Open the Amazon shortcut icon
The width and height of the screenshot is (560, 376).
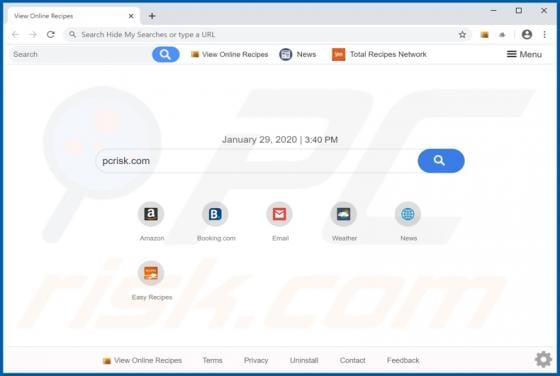[151, 214]
